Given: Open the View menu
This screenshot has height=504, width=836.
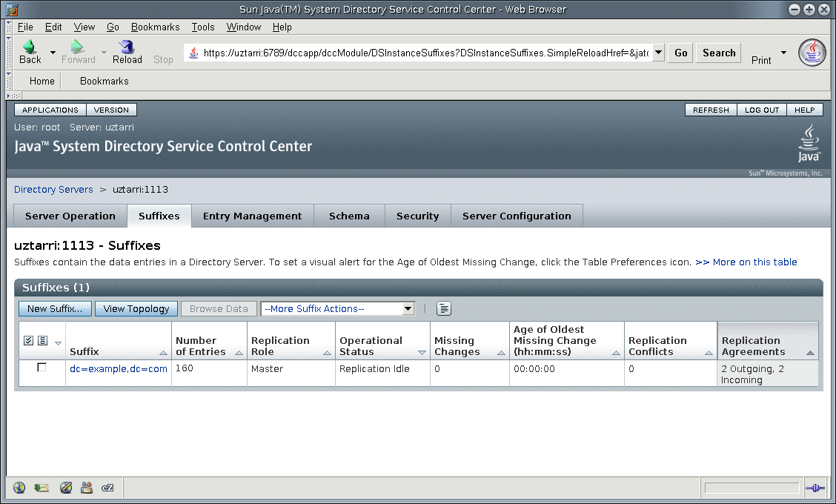Looking at the screenshot, I should 84,27.
